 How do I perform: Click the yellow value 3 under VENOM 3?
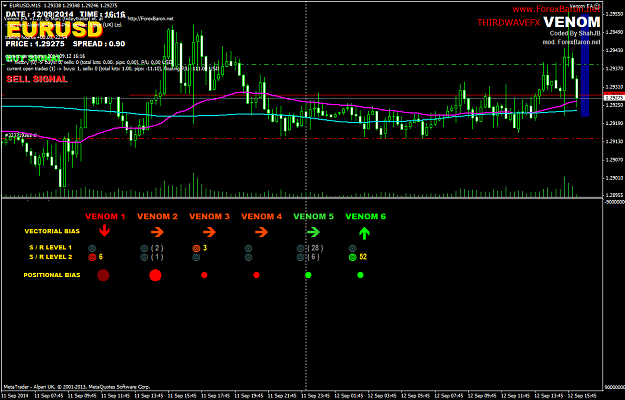(205, 248)
